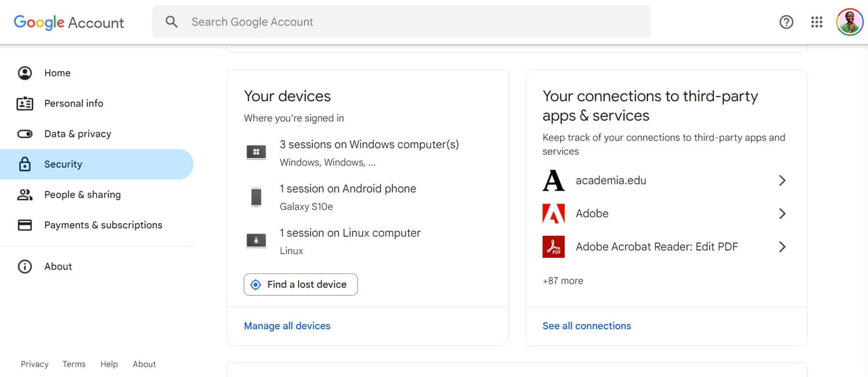Viewport: 868px width, 377px height.
Task: Click the Windows computer device icon
Action: [x=256, y=152]
